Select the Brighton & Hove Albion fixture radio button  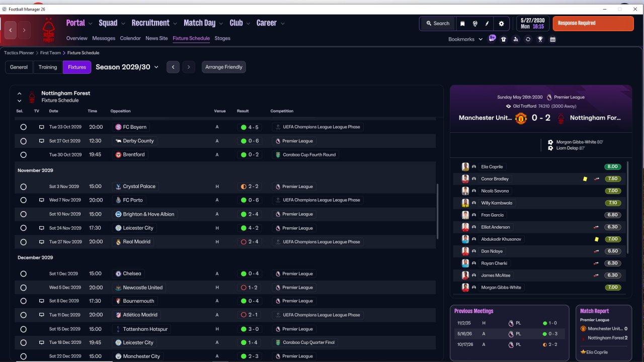click(x=23, y=214)
